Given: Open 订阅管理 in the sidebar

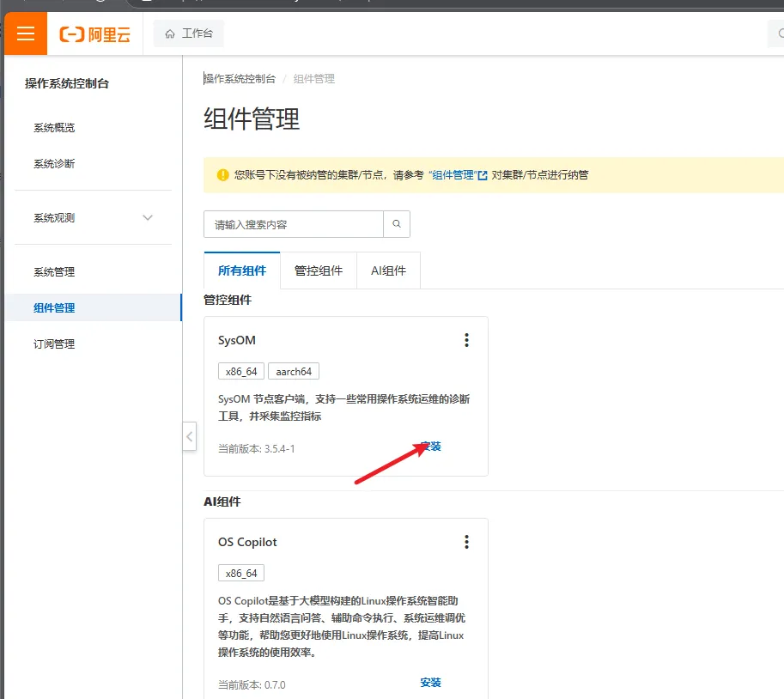Looking at the screenshot, I should click(x=54, y=344).
